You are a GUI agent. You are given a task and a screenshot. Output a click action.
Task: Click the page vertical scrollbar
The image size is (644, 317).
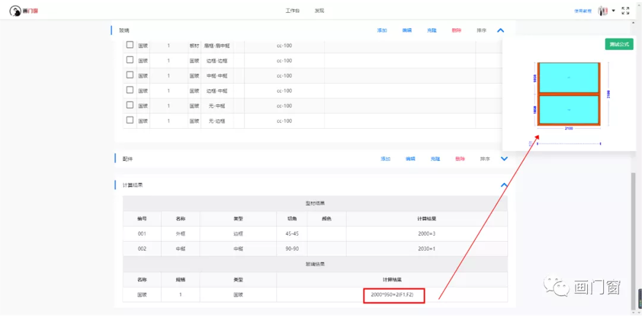[633, 241]
